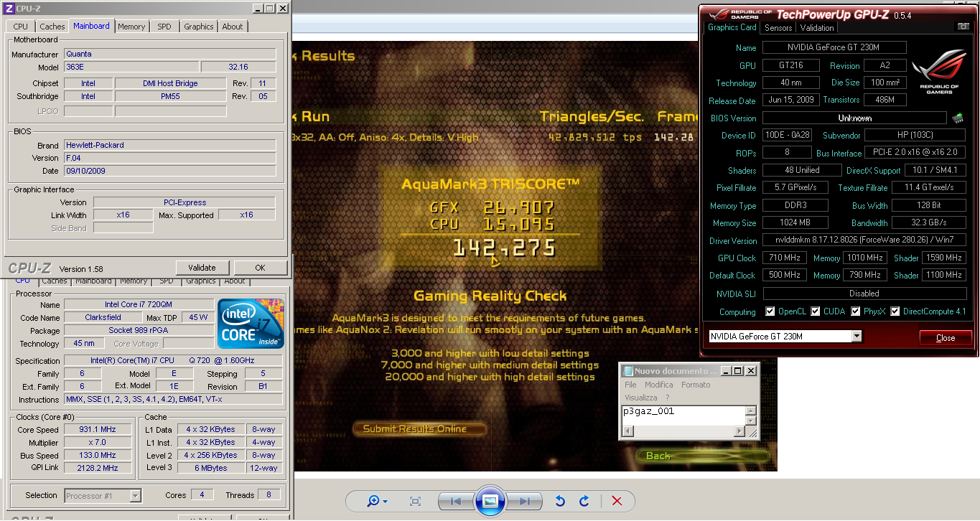Image resolution: width=980 pixels, height=521 pixels.
Task: Open the Modifica menu in notepad
Action: (x=659, y=385)
